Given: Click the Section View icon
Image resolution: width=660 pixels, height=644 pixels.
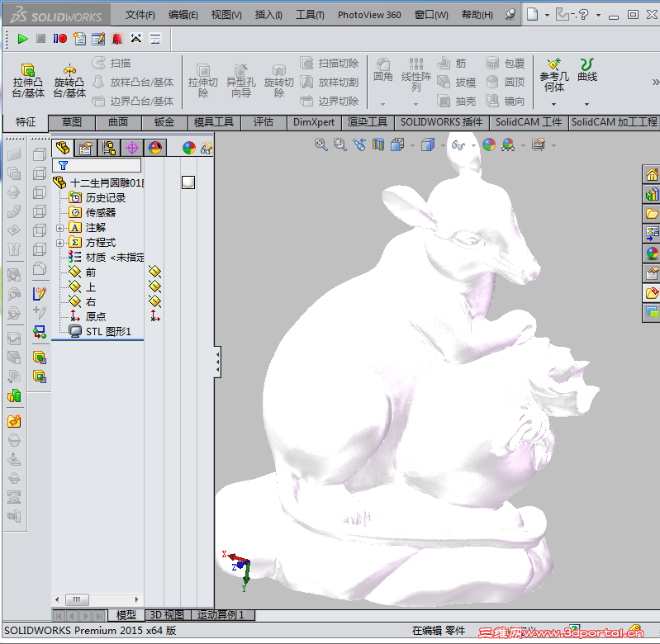Looking at the screenshot, I should click(378, 145).
